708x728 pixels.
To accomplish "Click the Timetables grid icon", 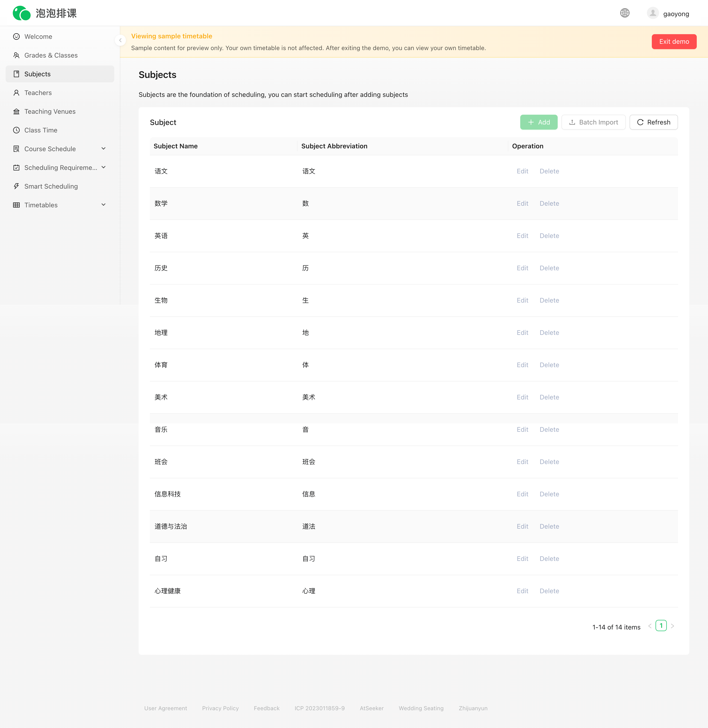I will [x=16, y=205].
